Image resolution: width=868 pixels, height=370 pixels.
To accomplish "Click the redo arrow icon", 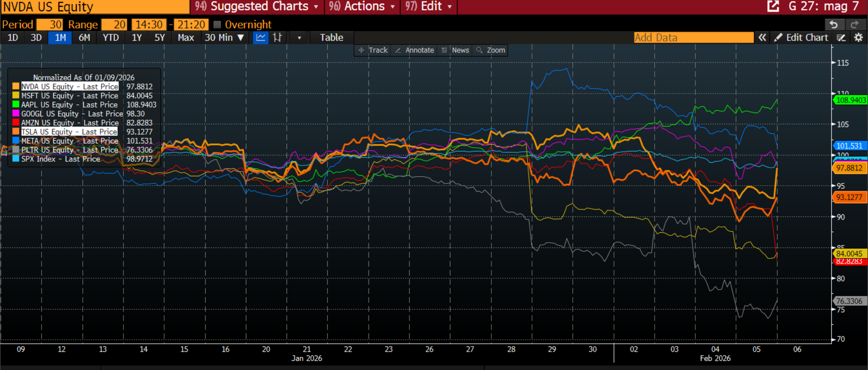I will point(854,24).
